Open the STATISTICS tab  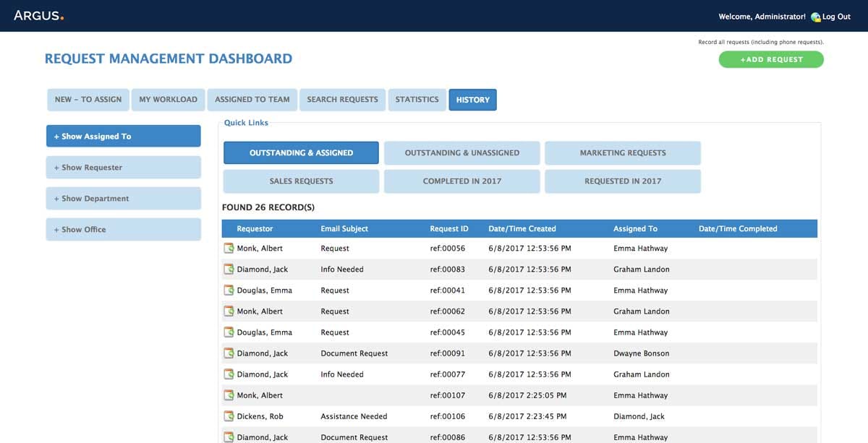pos(417,100)
